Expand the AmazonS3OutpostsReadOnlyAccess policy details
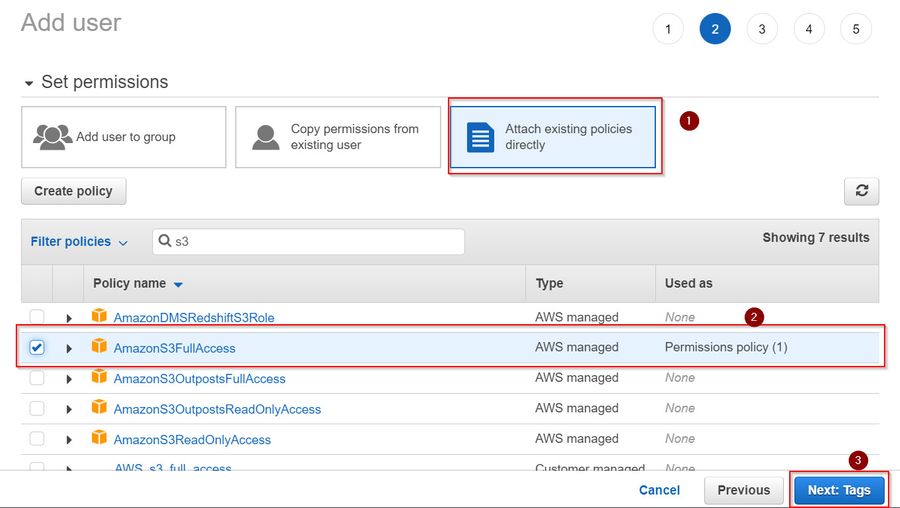Screen dimensions: 900x508 pyautogui.click(x=69, y=409)
